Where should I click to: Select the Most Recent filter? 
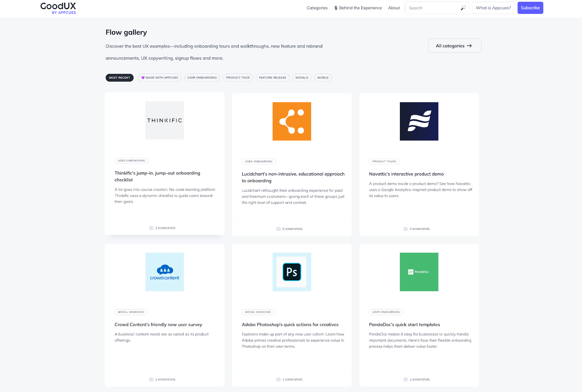pos(120,78)
